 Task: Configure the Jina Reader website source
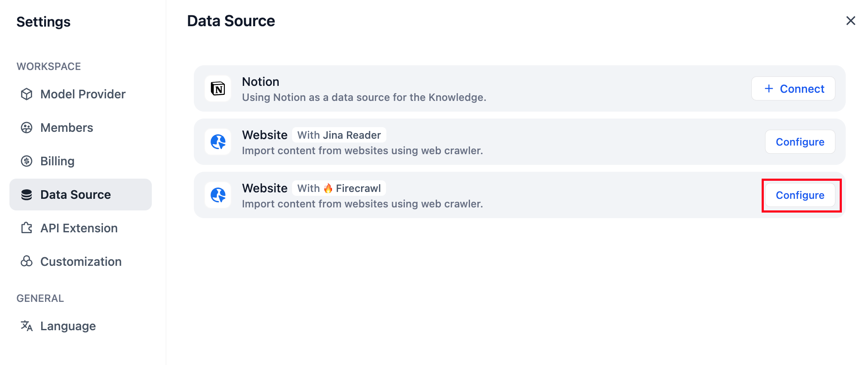(x=800, y=142)
